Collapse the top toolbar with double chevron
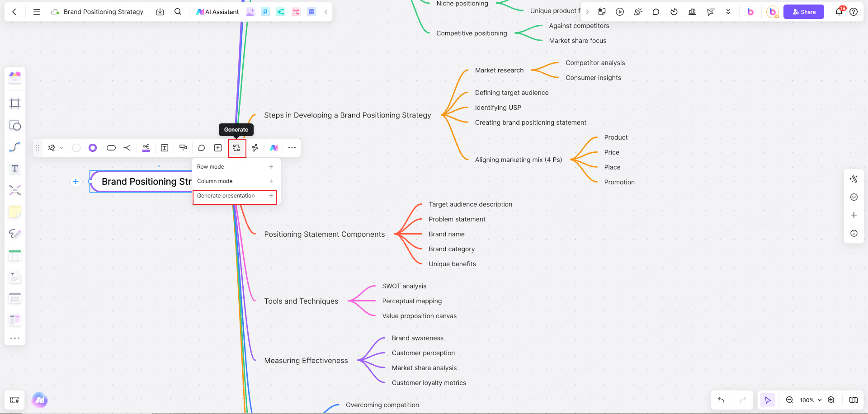The width and height of the screenshot is (868, 414). (728, 12)
